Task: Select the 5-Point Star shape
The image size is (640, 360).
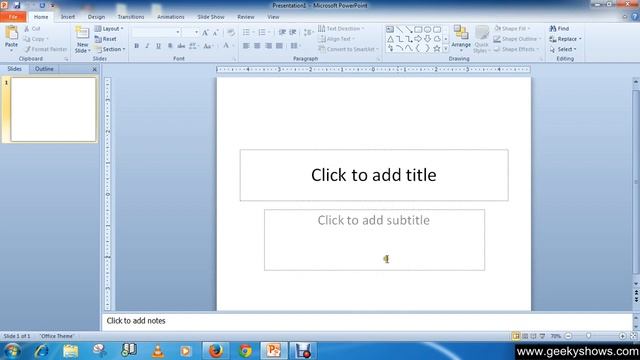Action: coord(437,49)
